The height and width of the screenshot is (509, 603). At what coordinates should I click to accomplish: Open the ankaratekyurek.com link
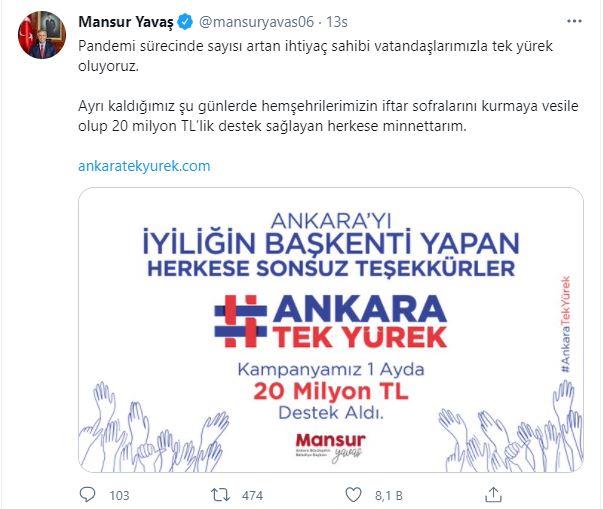pos(144,166)
